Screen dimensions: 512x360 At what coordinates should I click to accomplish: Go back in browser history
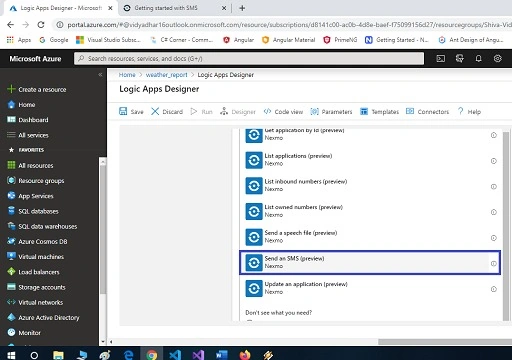click(11, 25)
